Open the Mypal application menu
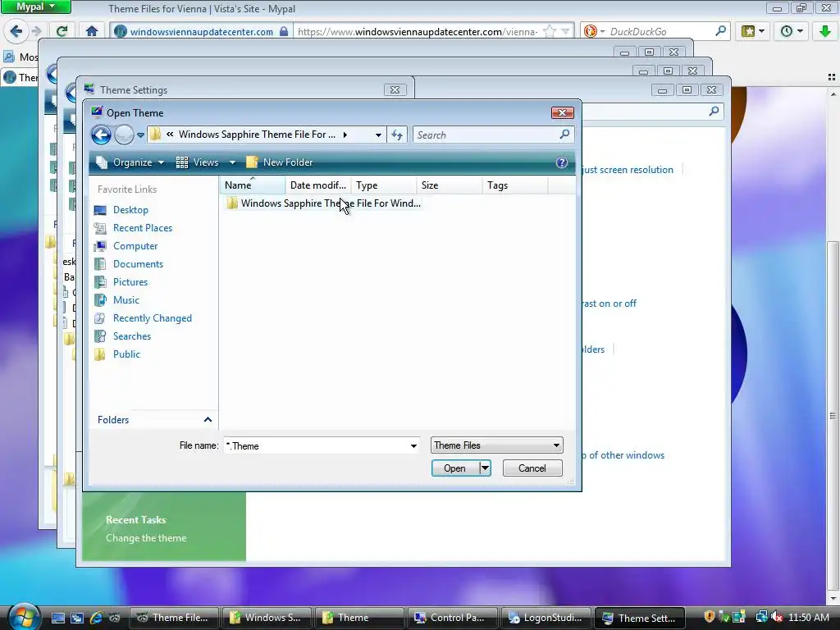This screenshot has width=840, height=630. point(36,7)
